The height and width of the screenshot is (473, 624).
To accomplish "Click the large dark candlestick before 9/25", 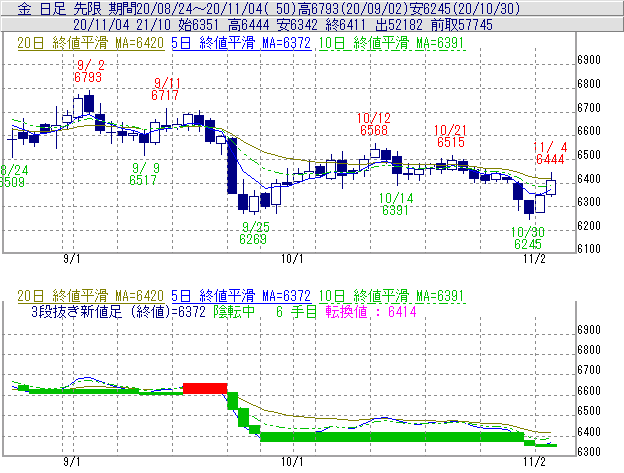I will 232,166.
